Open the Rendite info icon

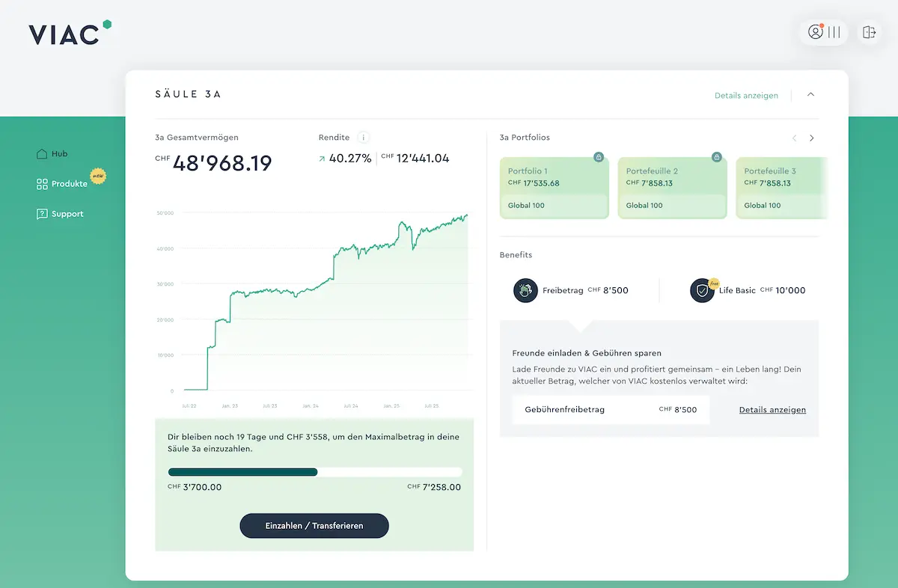click(x=363, y=138)
